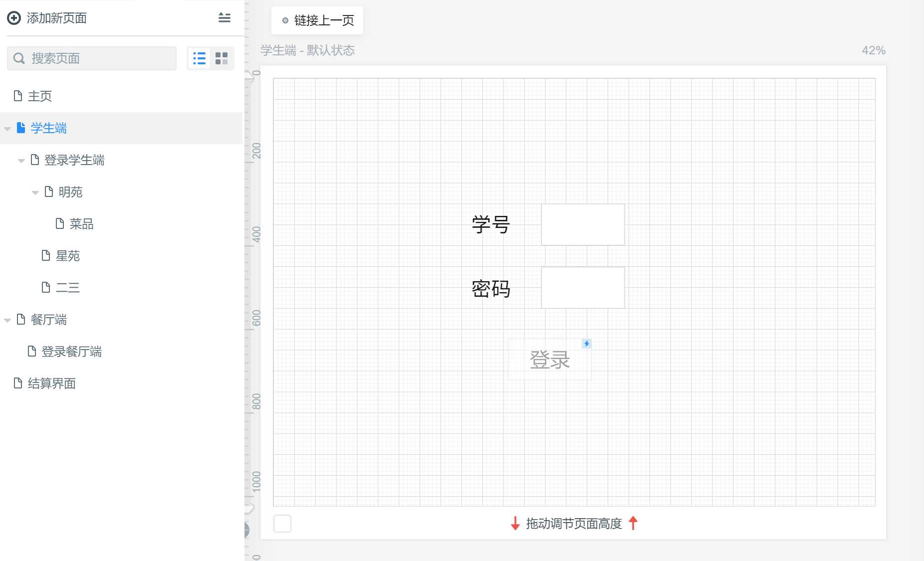This screenshot has height=561, width=924.
Task: Open the collapse panel menu icon
Action: pos(225,18)
